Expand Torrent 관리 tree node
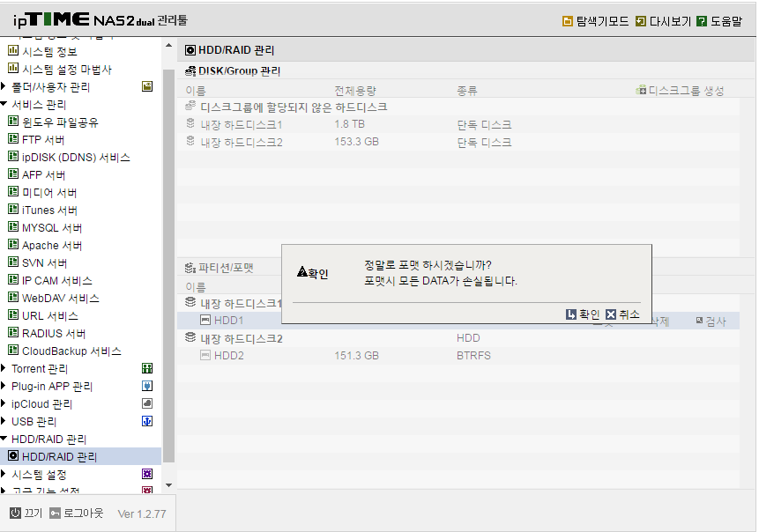This screenshot has height=532, width=759. 4,368
